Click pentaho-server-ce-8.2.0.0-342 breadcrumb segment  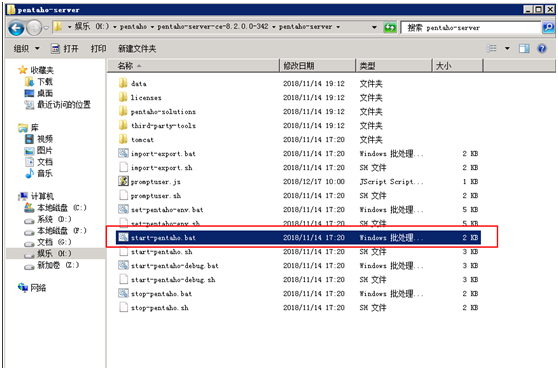pyautogui.click(x=213, y=27)
